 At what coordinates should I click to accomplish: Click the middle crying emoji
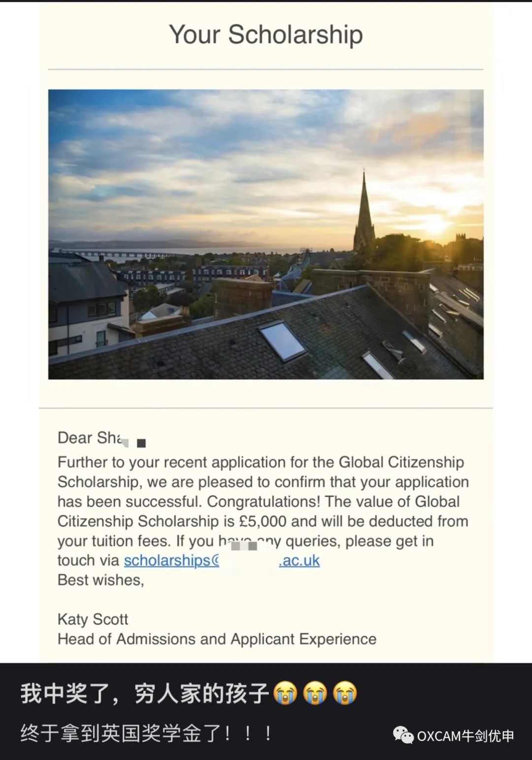tap(315, 693)
